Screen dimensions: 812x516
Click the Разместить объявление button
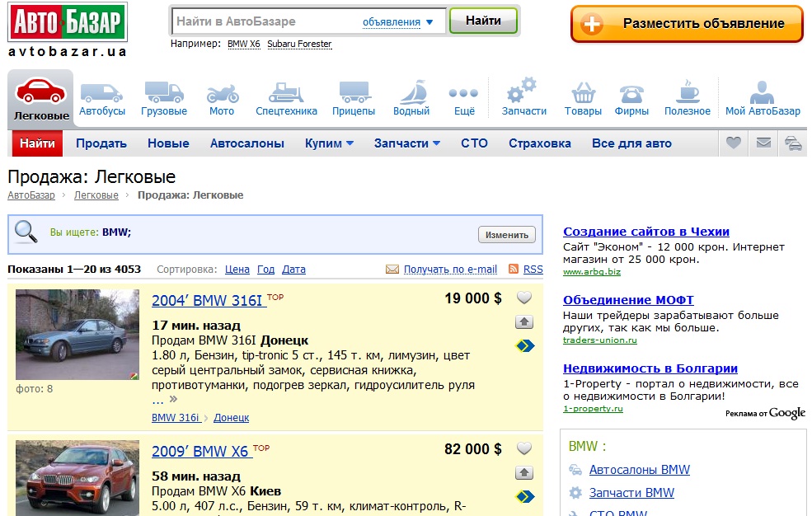[687, 24]
